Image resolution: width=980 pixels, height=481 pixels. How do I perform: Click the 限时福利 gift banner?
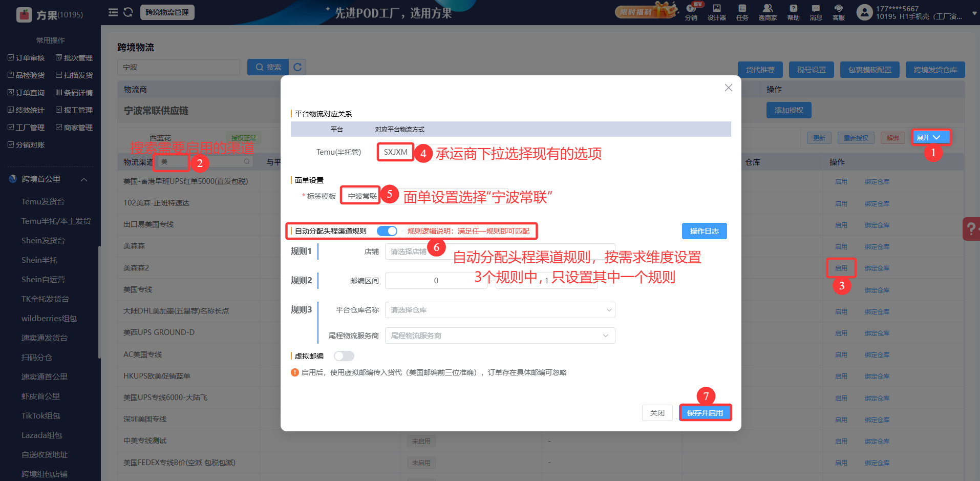click(647, 11)
